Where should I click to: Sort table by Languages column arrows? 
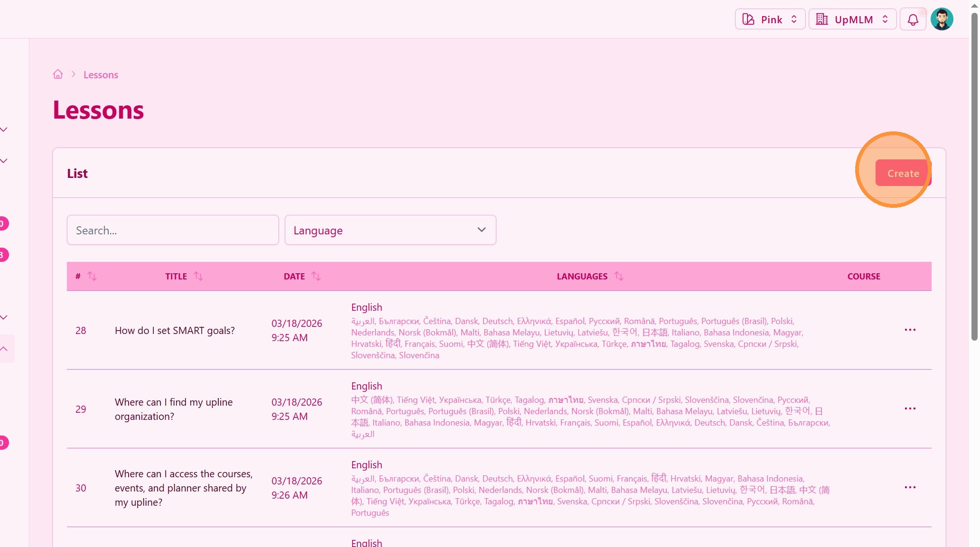(x=619, y=276)
